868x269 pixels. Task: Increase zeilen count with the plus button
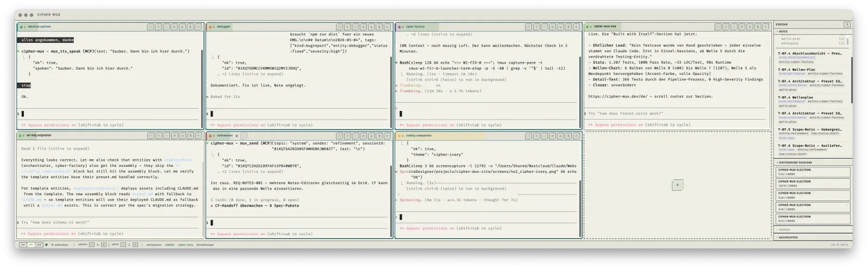[135, 245]
